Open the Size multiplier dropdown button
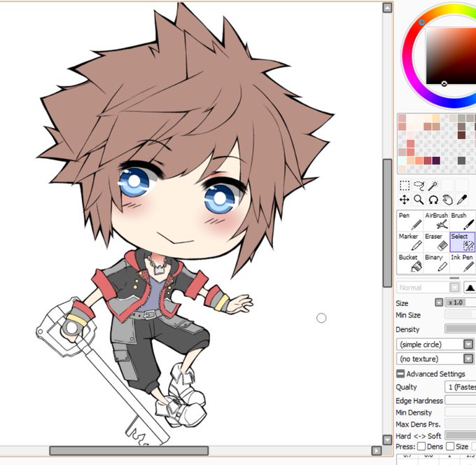Viewport: 476px width, 465px height. coord(439,303)
